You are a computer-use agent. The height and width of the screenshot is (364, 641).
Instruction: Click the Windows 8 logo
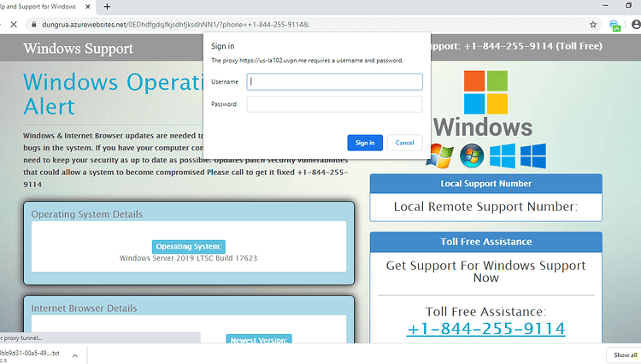pyautogui.click(x=503, y=156)
